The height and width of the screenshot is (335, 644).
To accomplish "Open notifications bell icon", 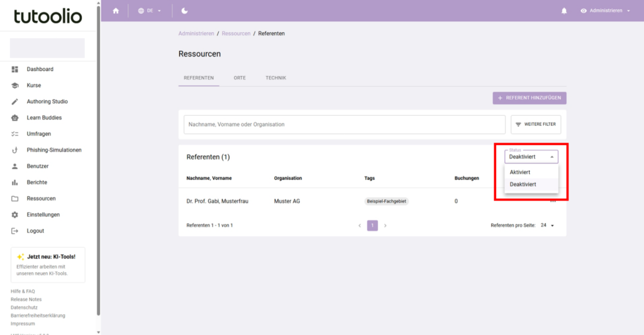I will (x=564, y=11).
